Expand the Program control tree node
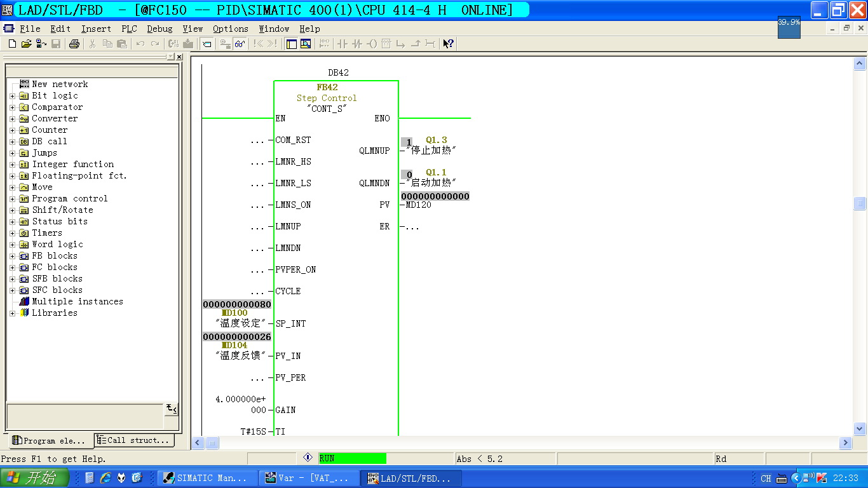 coord(12,199)
